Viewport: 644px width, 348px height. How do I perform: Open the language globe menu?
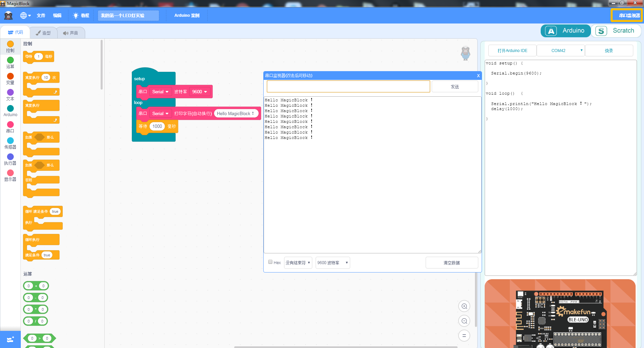pos(25,15)
